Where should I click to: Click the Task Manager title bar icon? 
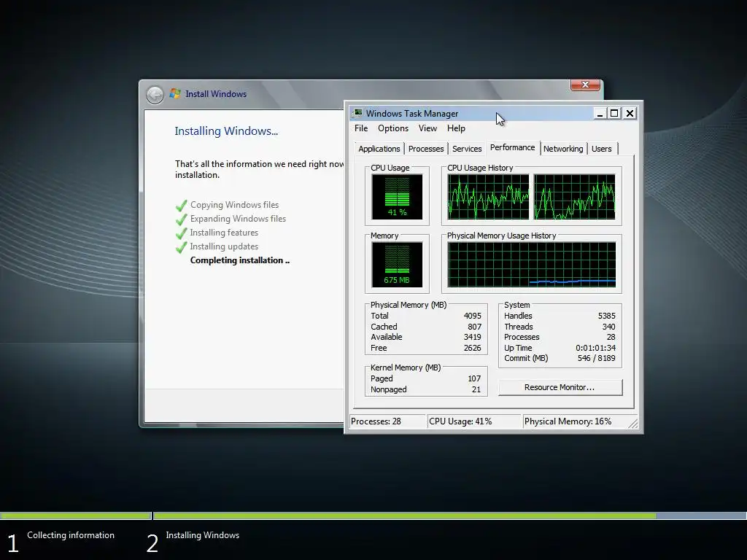click(x=357, y=113)
